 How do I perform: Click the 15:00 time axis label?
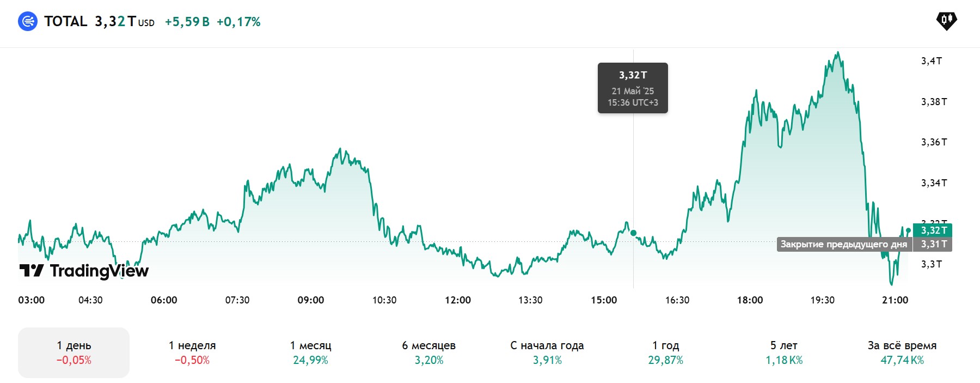(604, 300)
